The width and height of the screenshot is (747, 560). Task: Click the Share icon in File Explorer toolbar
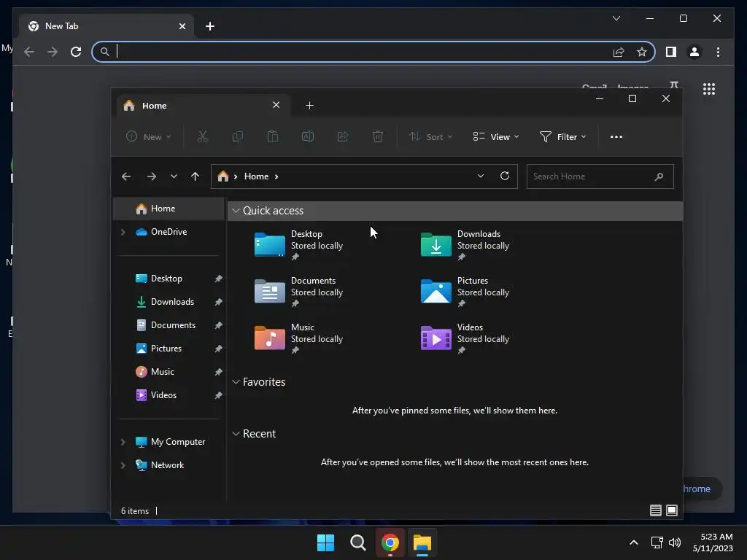coord(343,136)
